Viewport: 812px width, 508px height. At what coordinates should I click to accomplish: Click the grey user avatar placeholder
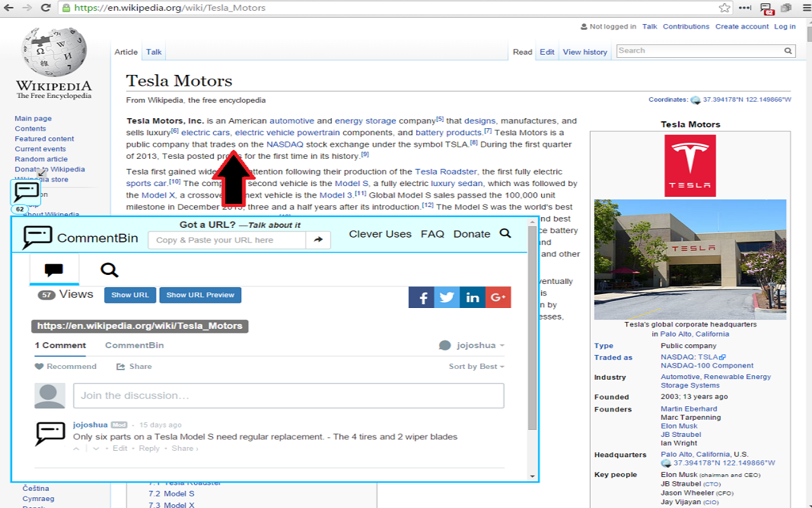pos(49,396)
